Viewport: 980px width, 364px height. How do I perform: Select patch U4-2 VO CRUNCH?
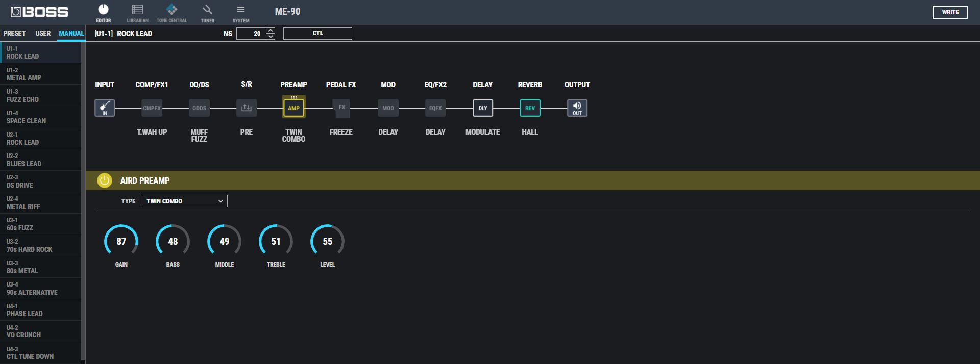[x=40, y=331]
